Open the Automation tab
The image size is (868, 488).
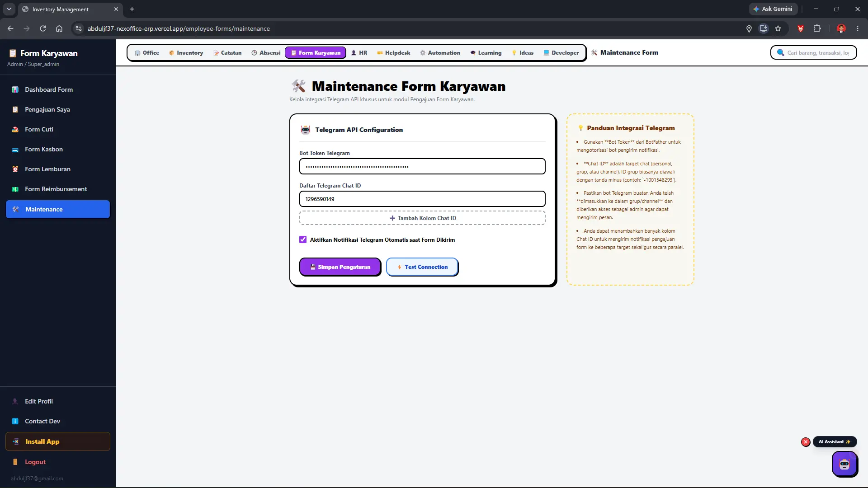point(440,53)
